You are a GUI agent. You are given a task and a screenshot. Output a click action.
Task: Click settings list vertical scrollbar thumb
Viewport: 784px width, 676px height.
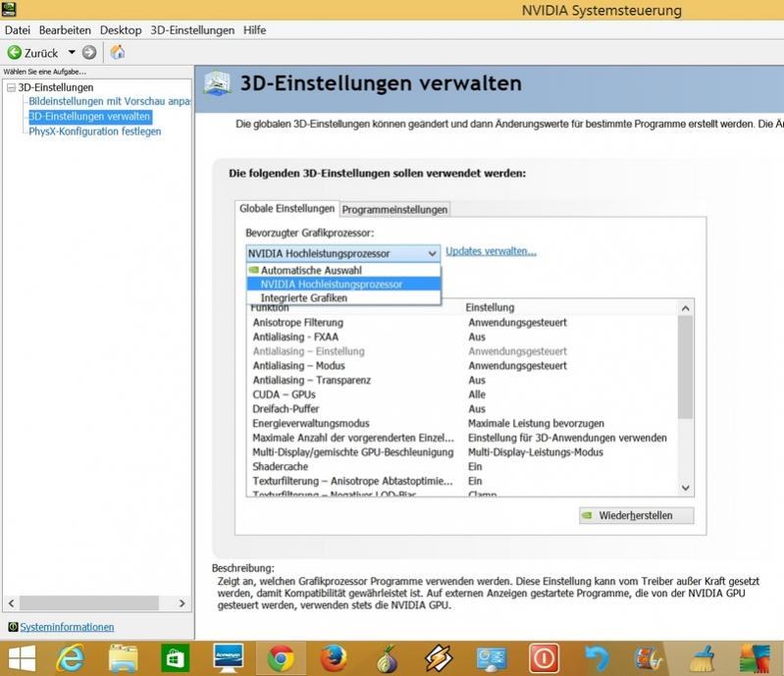pos(686,367)
